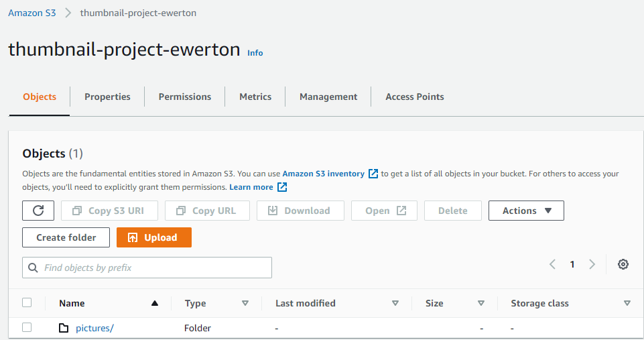The height and width of the screenshot is (340, 644).
Task: Click the refresh objects icon button
Action: pyautogui.click(x=38, y=211)
